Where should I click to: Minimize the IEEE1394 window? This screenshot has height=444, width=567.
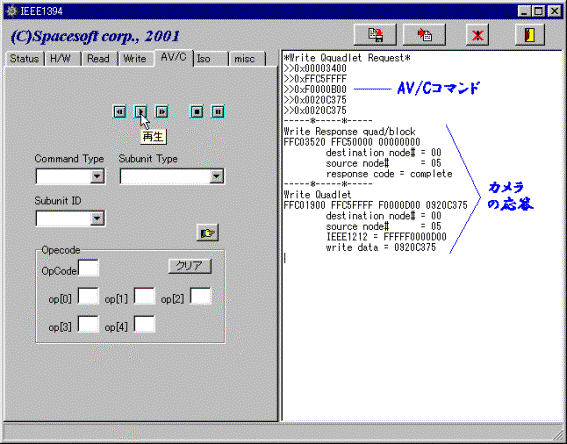pos(524,12)
